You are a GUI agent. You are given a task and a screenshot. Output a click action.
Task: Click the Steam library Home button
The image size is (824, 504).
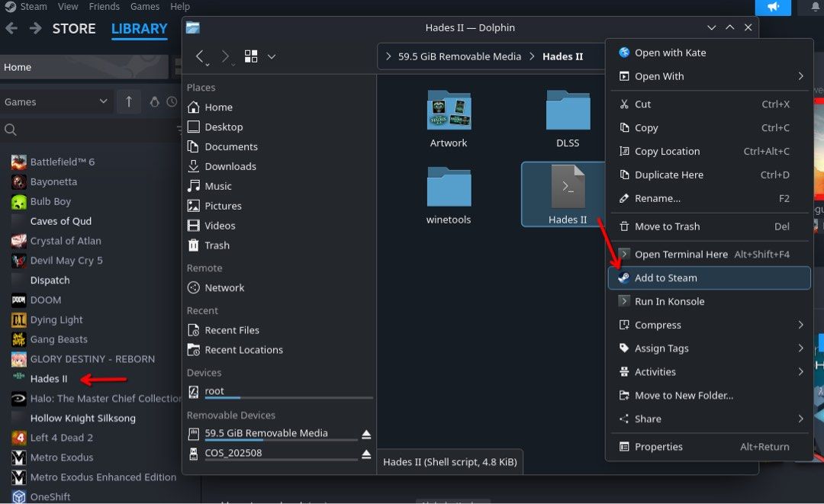[84, 67]
